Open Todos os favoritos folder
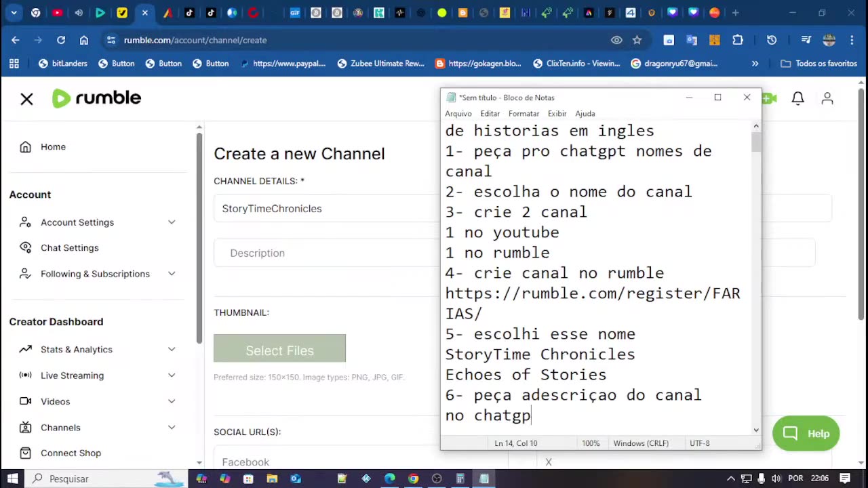The width and height of the screenshot is (868, 488). (x=819, y=64)
